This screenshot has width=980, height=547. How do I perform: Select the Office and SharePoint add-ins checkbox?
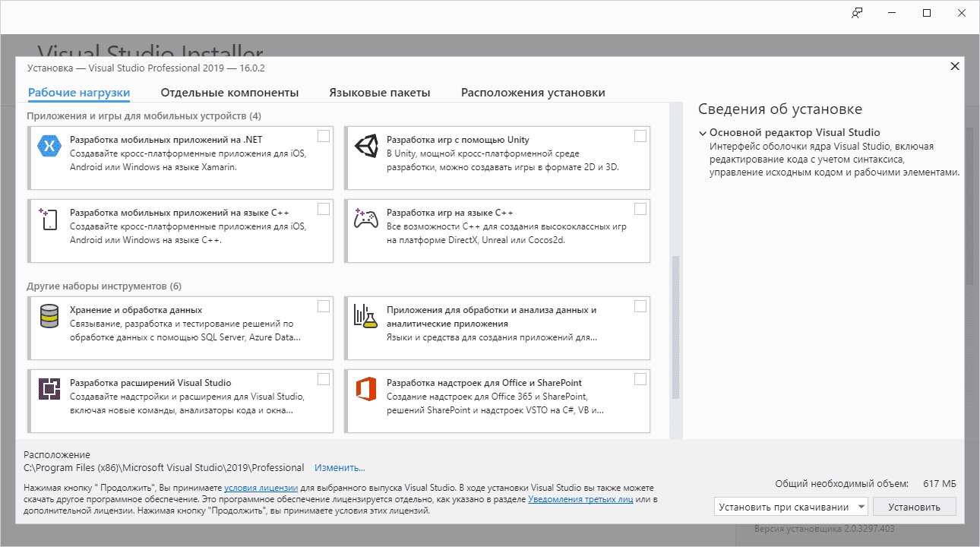[640, 379]
